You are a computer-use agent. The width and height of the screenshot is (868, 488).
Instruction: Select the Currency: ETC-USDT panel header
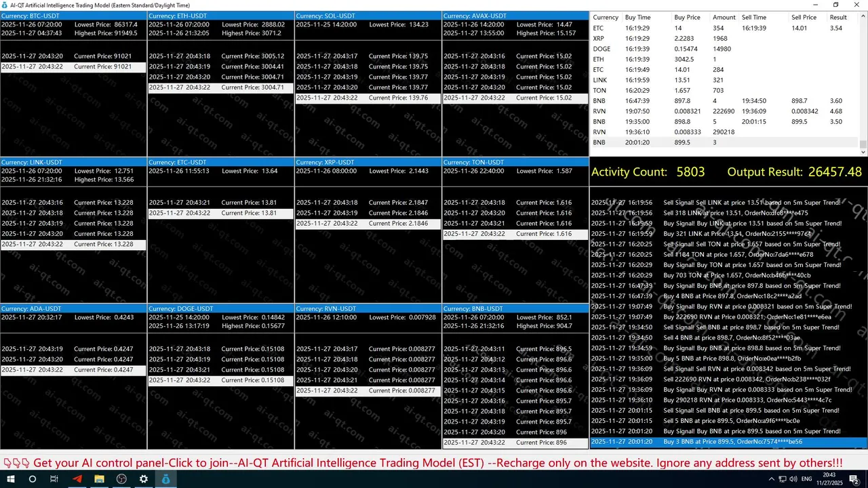(x=221, y=162)
